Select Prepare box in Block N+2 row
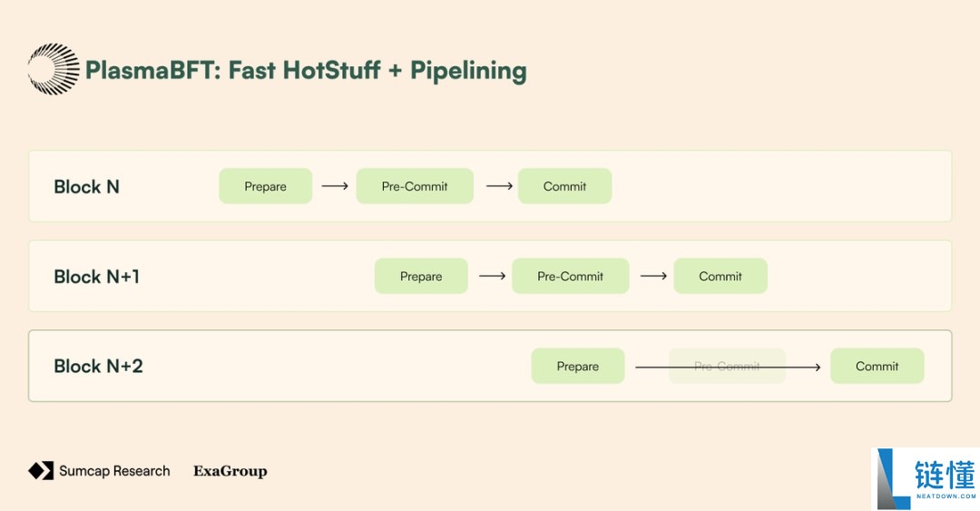 click(x=578, y=366)
